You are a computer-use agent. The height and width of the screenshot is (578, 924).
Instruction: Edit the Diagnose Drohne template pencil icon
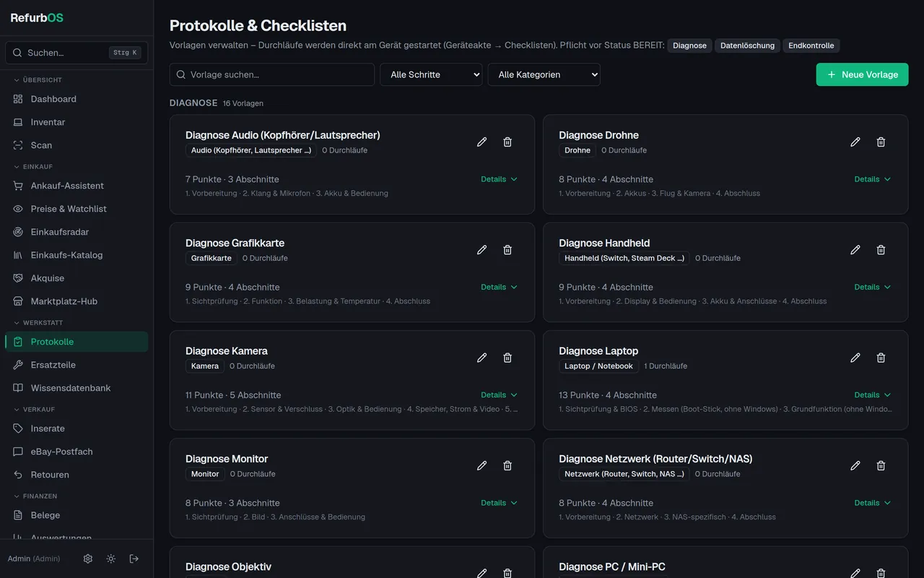coord(855,142)
